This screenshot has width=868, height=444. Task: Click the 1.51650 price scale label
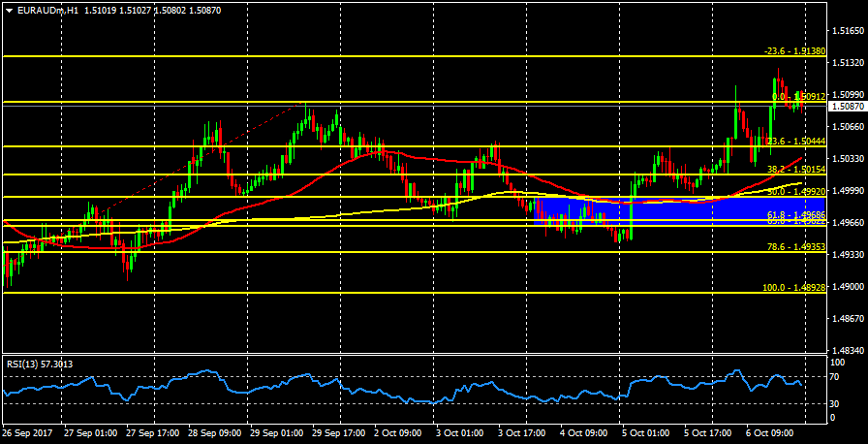tap(849, 32)
